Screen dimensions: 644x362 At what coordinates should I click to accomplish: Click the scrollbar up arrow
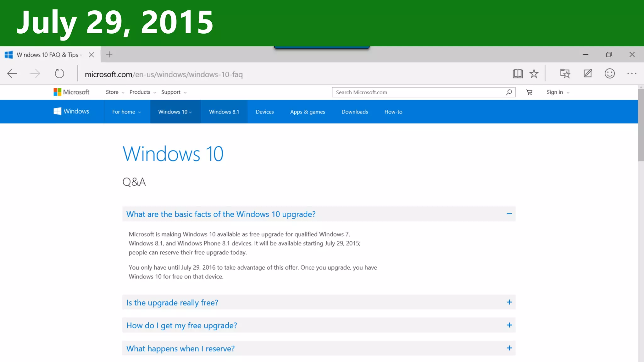pos(641,87)
